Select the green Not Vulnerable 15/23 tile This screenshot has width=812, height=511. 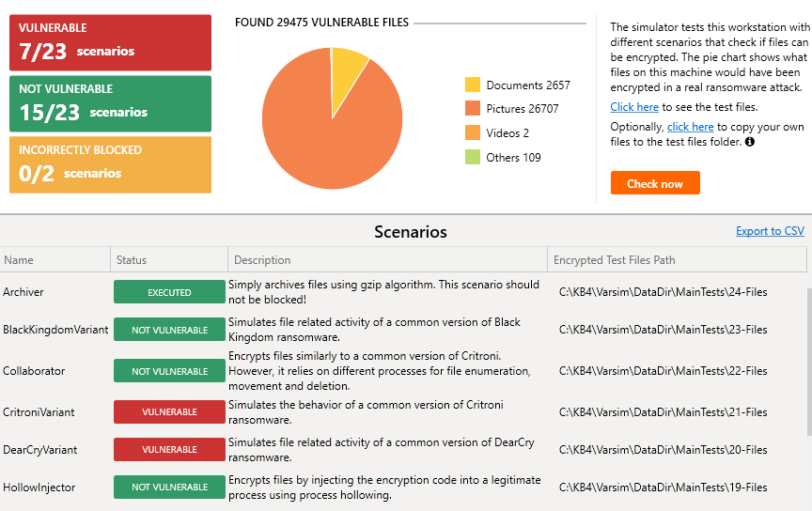pyautogui.click(x=110, y=103)
